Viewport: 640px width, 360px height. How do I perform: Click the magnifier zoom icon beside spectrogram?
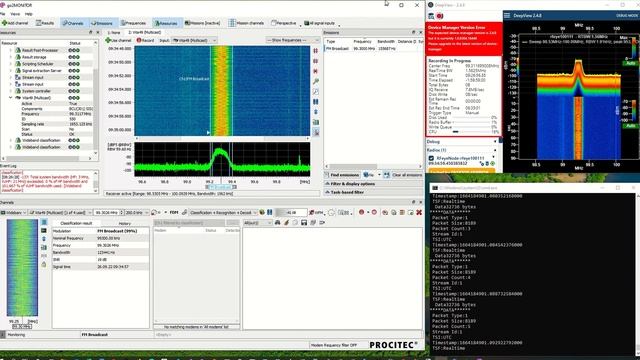316,91
